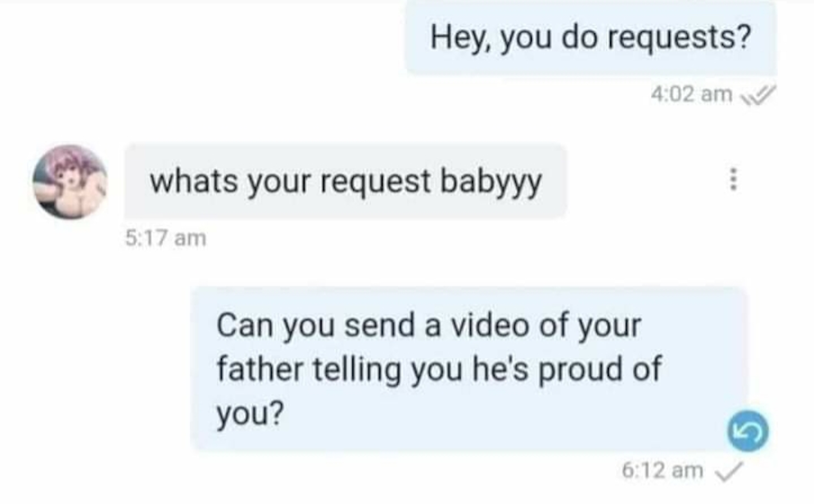814x504 pixels.
Task: Tap the blue undo arrow icon
Action: point(748,431)
